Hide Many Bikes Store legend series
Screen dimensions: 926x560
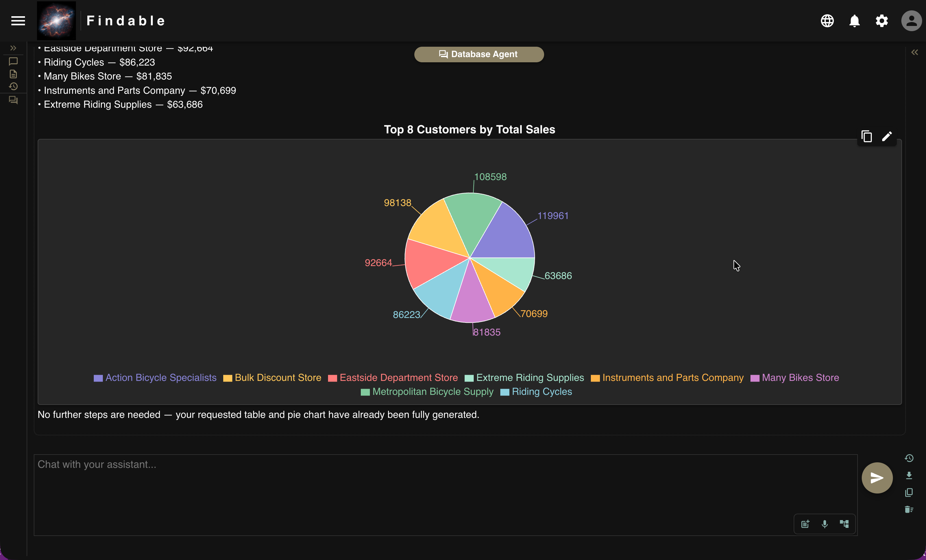(x=800, y=378)
